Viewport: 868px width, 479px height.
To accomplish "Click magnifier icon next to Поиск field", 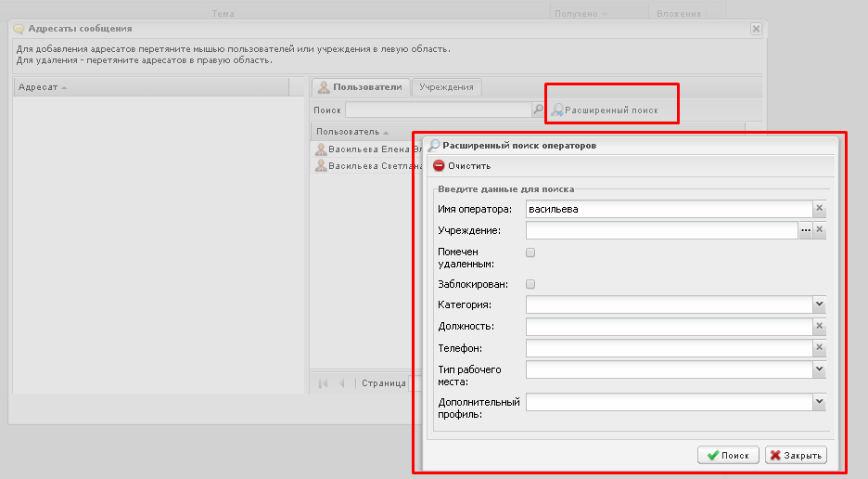I will tap(538, 110).
